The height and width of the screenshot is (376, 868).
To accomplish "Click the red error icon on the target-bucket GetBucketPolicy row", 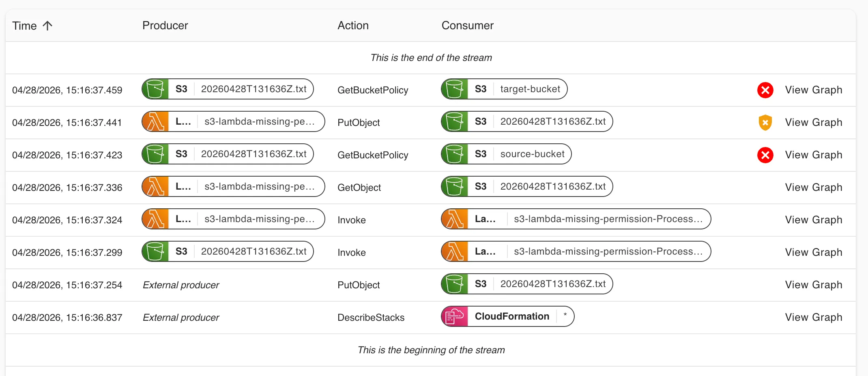I will [x=765, y=90].
